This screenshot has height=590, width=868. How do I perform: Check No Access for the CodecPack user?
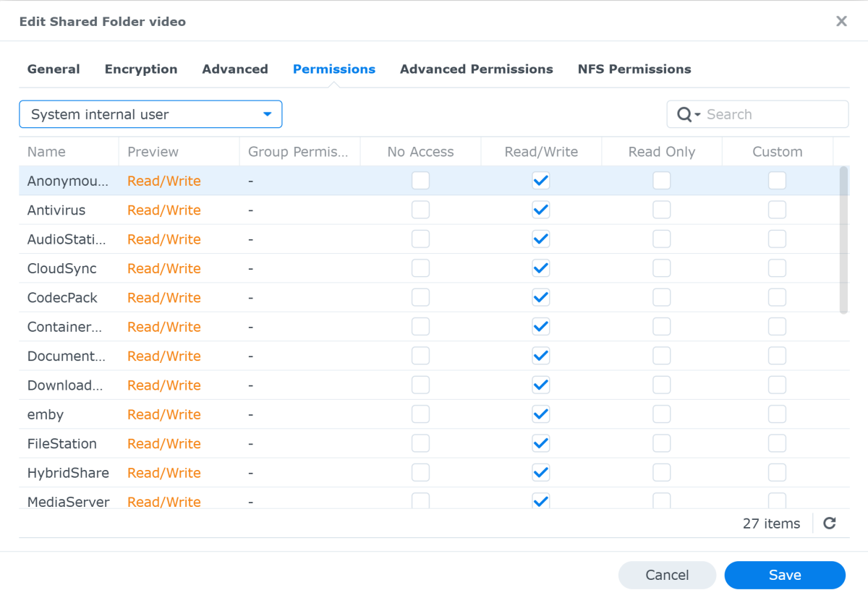420,297
